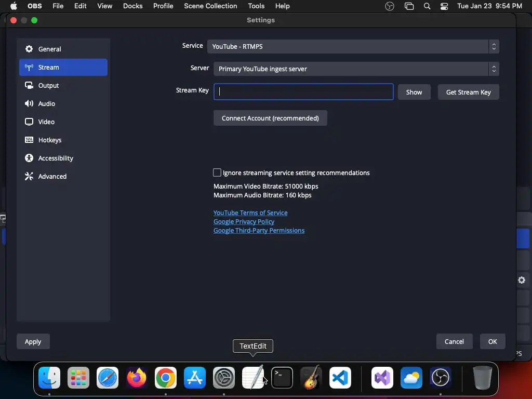The height and width of the screenshot is (399, 532).
Task: Open the Advanced tools settings section
Action: coord(63,176)
